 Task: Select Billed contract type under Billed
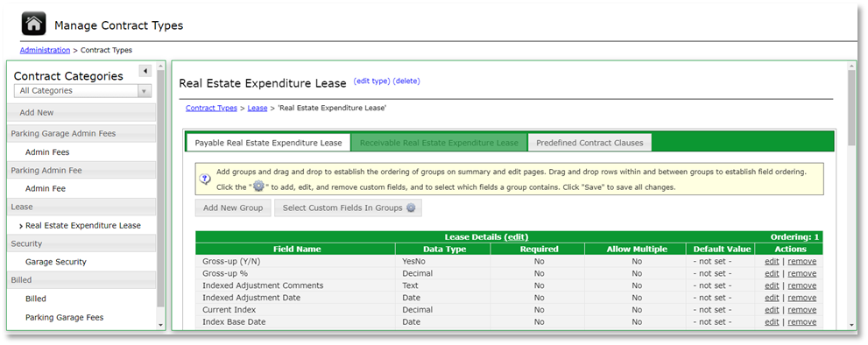coord(36,299)
